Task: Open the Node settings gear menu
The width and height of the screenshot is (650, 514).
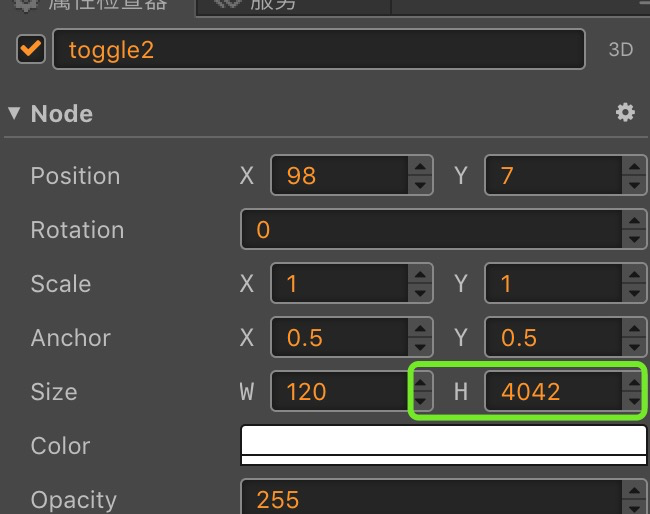Action: [x=625, y=113]
